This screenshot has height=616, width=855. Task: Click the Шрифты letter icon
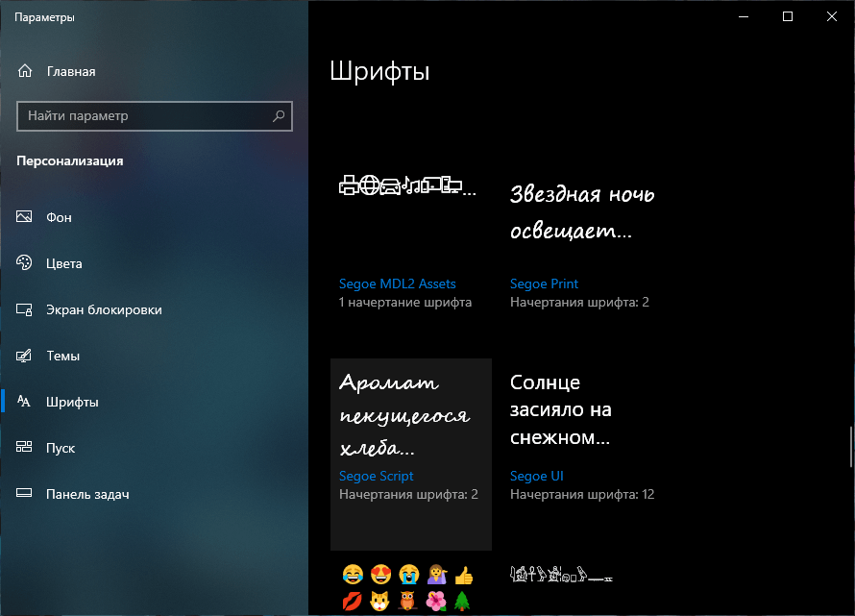[25, 402]
